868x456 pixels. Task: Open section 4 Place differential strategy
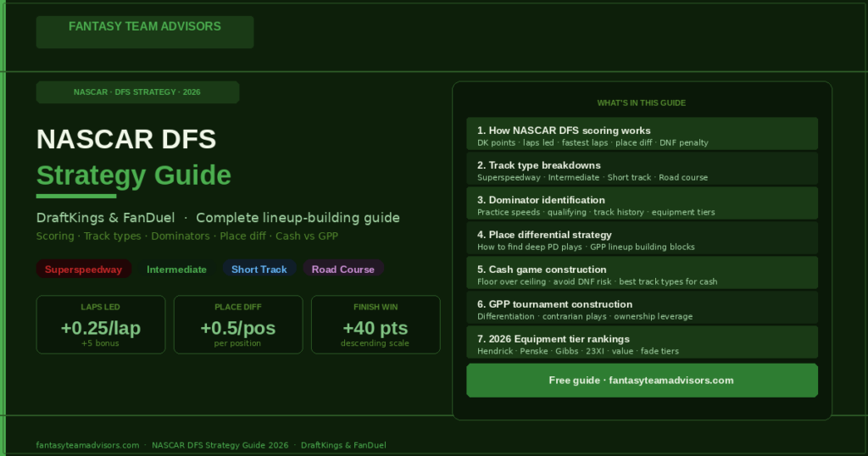(x=643, y=238)
